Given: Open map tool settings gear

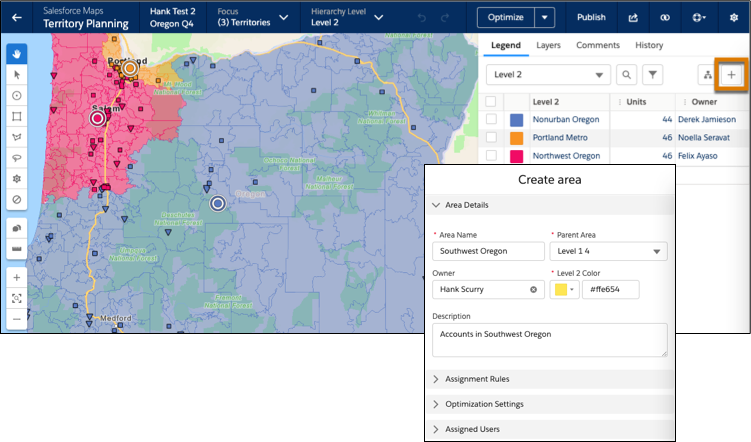Looking at the screenshot, I should pos(17,179).
